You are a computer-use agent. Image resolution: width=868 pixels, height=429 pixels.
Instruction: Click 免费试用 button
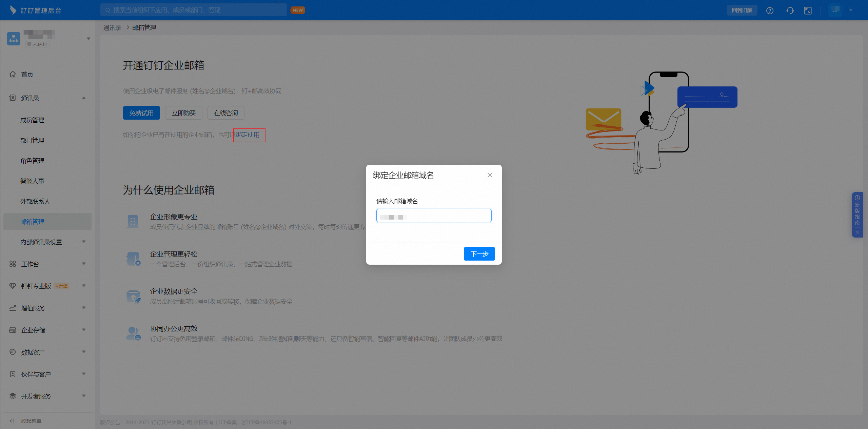(140, 113)
